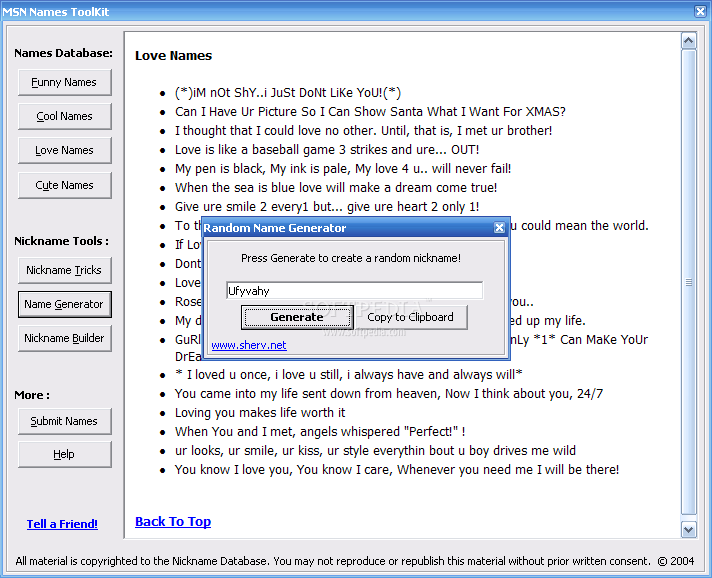
Task: Jump using Back To Top link
Action: tap(173, 521)
